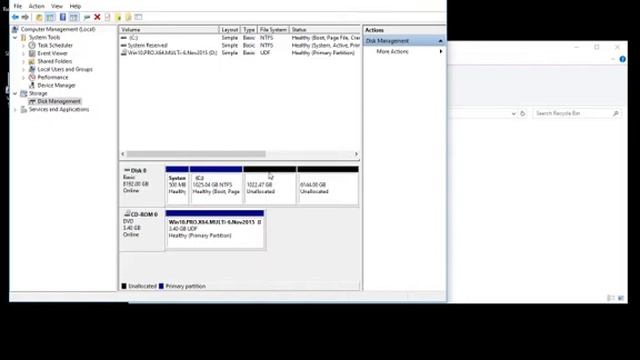Image resolution: width=640 pixels, height=360 pixels.
Task: Click the last toolbar icon for view settings
Action: point(138,17)
